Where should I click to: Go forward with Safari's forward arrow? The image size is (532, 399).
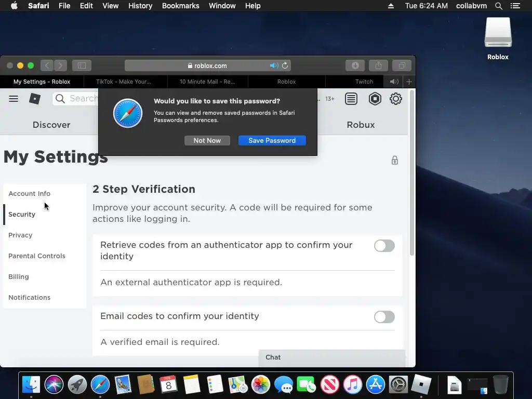click(60, 65)
